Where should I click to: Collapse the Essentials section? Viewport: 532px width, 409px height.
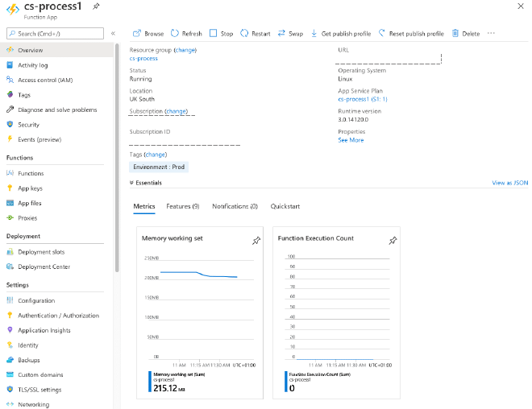click(x=146, y=183)
